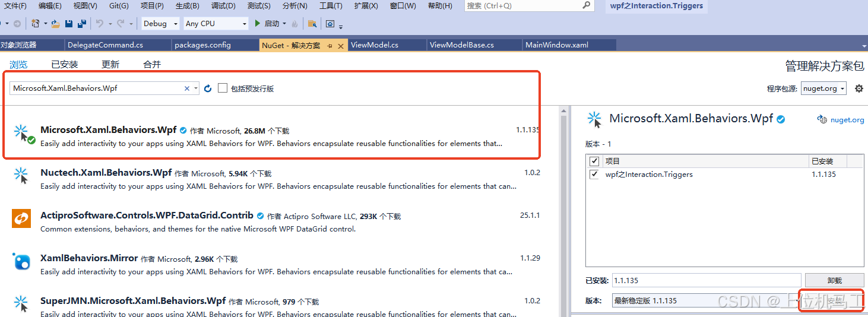The height and width of the screenshot is (317, 868).
Task: Expand the New Project dropdown arrow
Action: point(45,24)
